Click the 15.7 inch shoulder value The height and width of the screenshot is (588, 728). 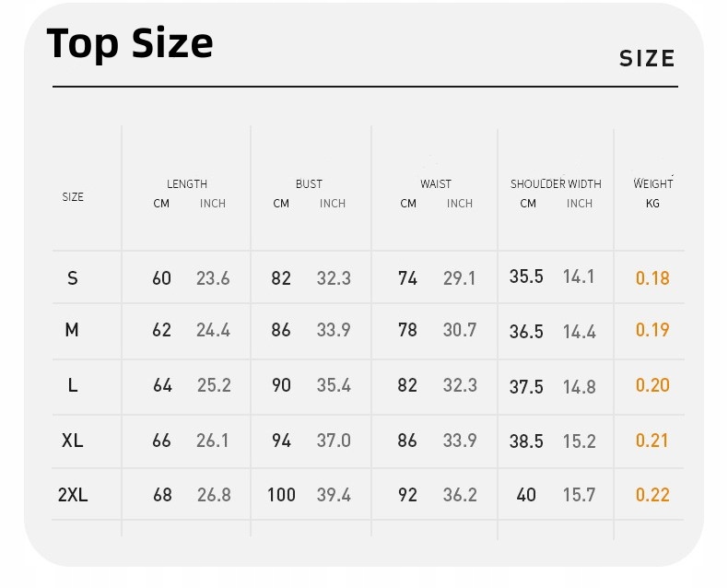click(x=579, y=495)
